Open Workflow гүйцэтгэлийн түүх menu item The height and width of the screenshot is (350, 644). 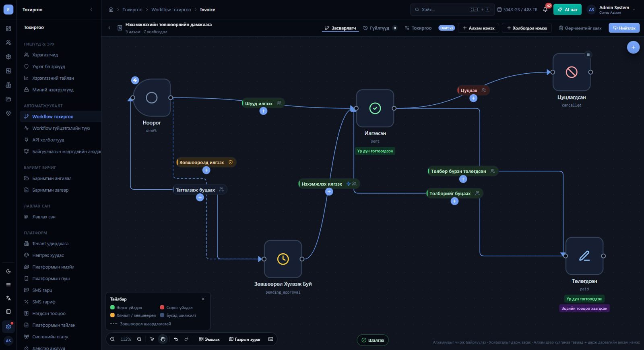pyautogui.click(x=60, y=128)
